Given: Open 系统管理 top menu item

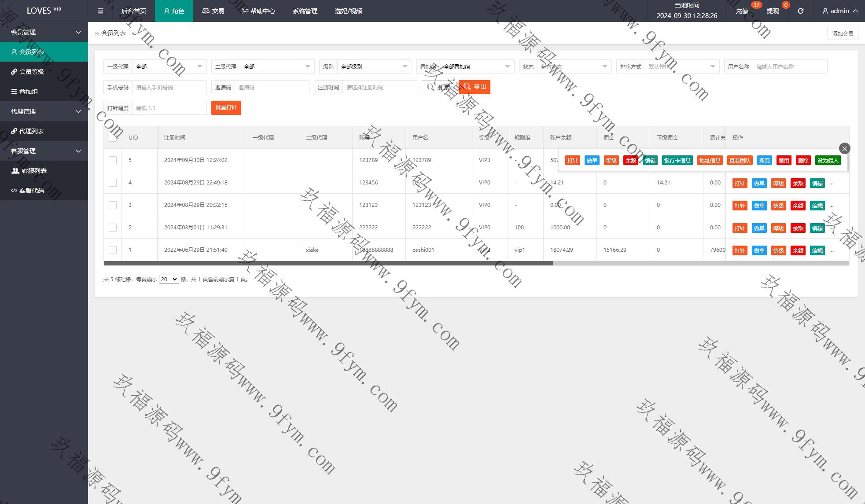Looking at the screenshot, I should (305, 11).
